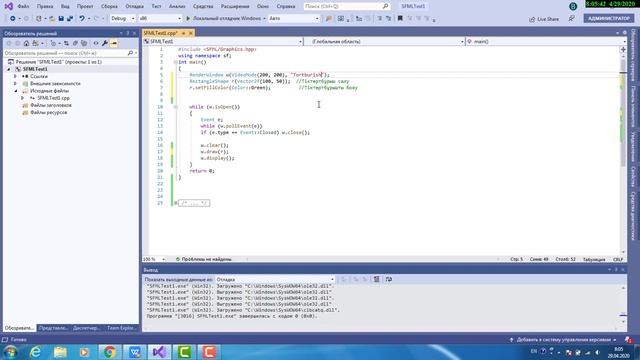The width and height of the screenshot is (640, 360).
Task: Select the Файлы ресурсов folder
Action: tap(49, 113)
